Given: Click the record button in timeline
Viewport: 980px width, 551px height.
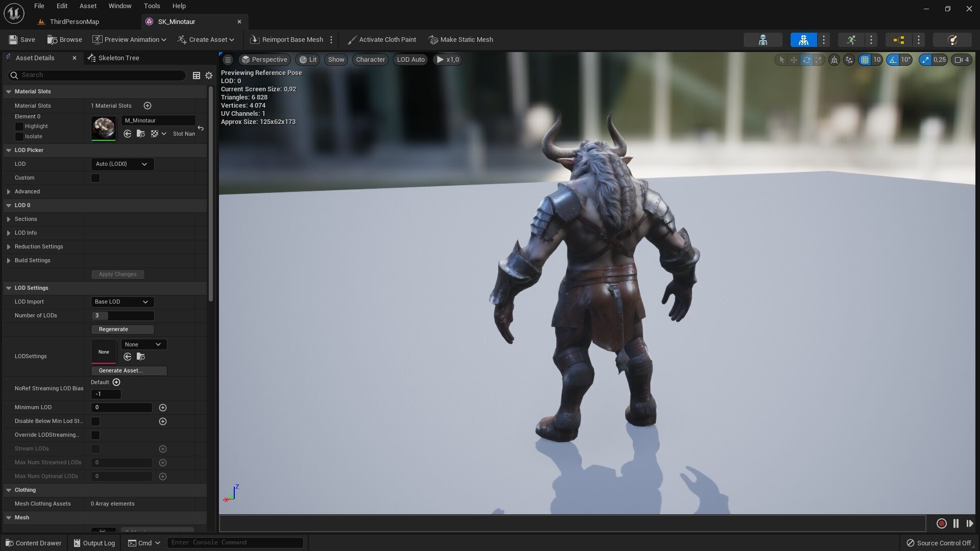Looking at the screenshot, I should tap(942, 523).
